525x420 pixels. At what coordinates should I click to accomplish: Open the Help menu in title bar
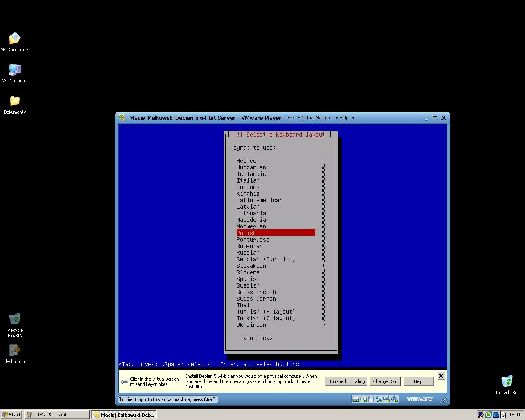coord(344,118)
